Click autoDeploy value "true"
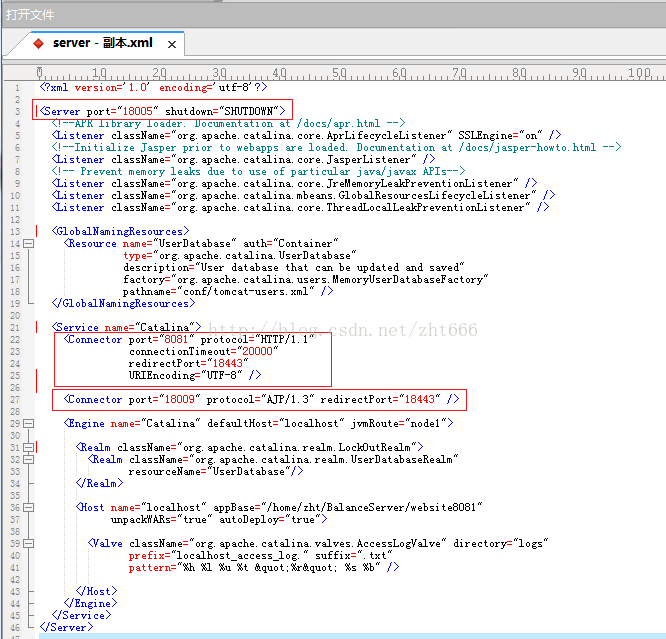The height and width of the screenshot is (639, 666). click(303, 519)
